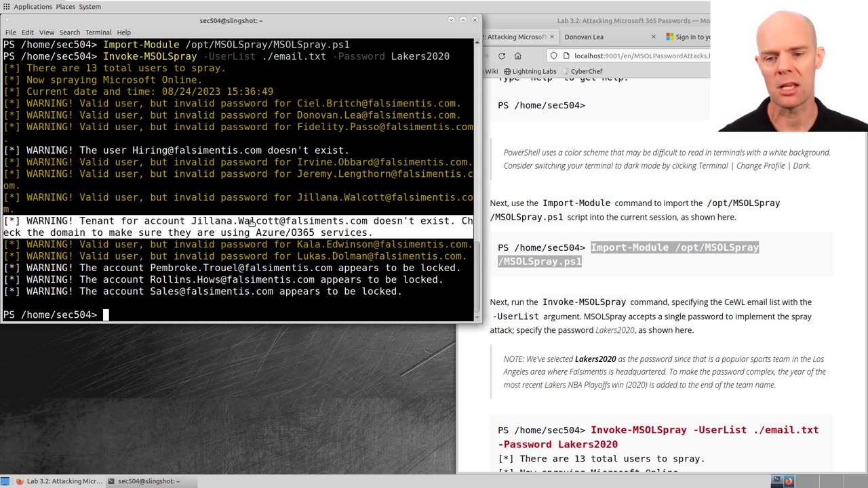Click Rollins.Hows@falsimentis.com locked account line

click(223, 279)
